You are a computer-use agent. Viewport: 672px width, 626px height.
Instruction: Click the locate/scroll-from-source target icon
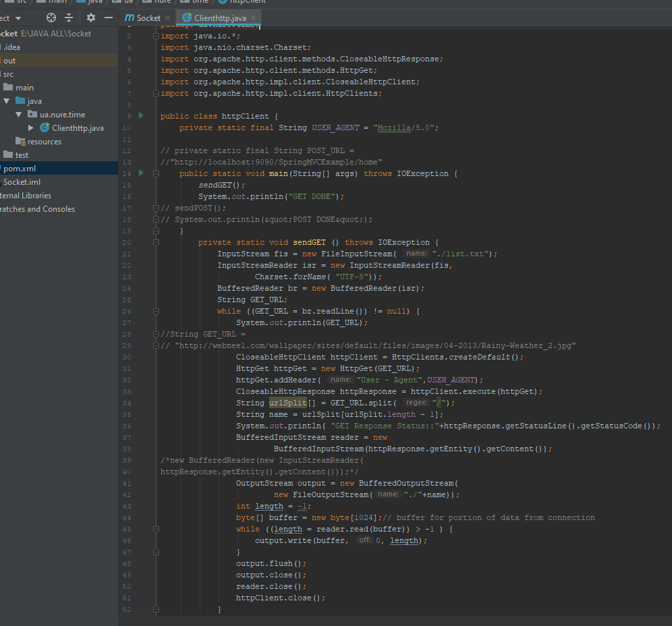[x=52, y=18]
